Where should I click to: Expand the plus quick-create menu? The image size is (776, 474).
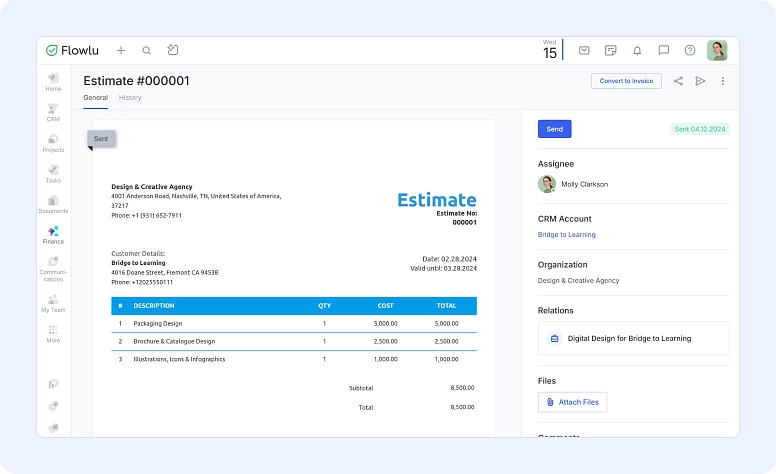click(x=121, y=50)
